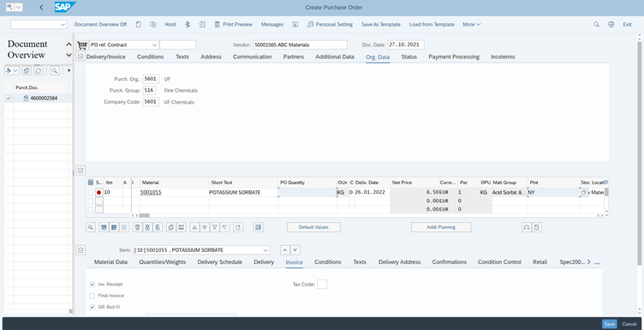Click the funnel Set Filter icon
This screenshot has height=330, width=644.
214,227
